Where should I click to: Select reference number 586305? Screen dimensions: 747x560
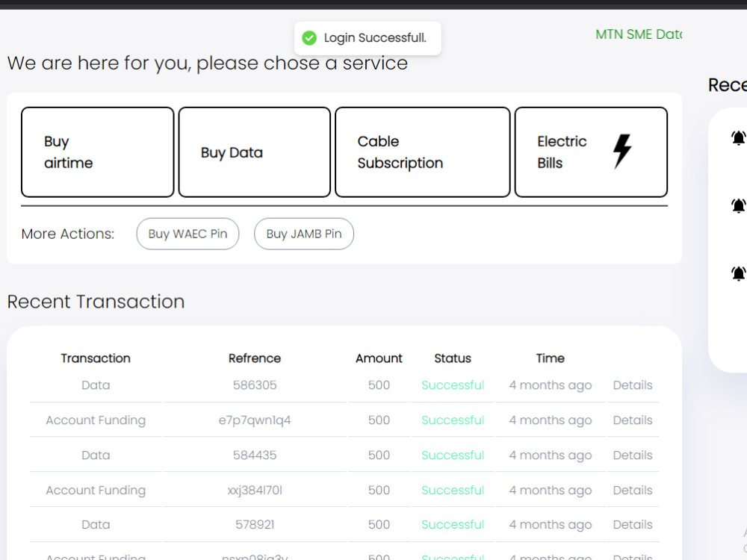255,385
